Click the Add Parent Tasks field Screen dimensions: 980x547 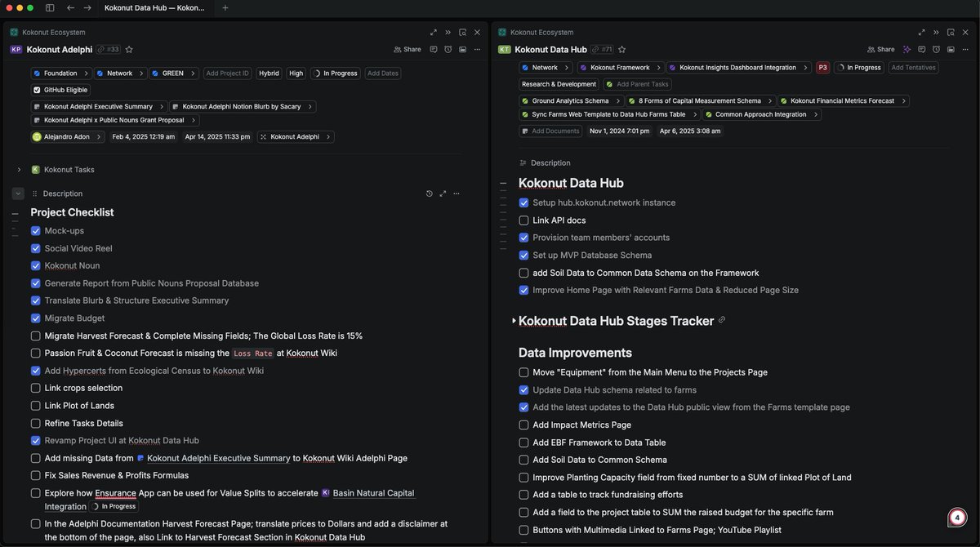click(x=637, y=84)
